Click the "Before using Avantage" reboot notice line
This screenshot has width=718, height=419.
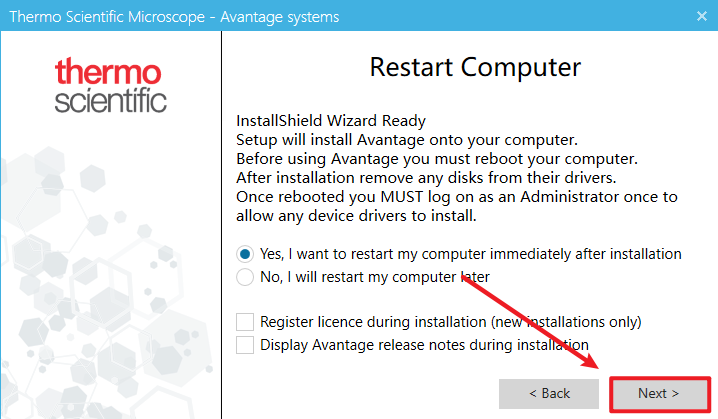coord(436,159)
